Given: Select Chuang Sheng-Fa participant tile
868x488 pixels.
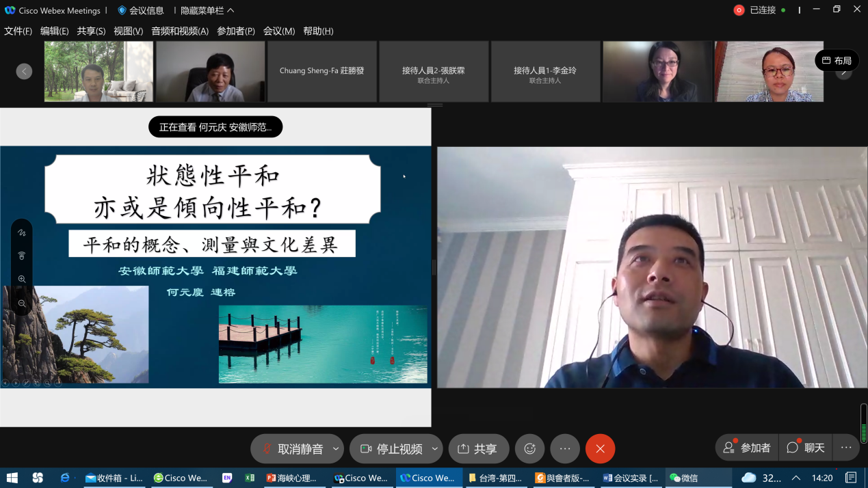Looking at the screenshot, I should click(321, 71).
